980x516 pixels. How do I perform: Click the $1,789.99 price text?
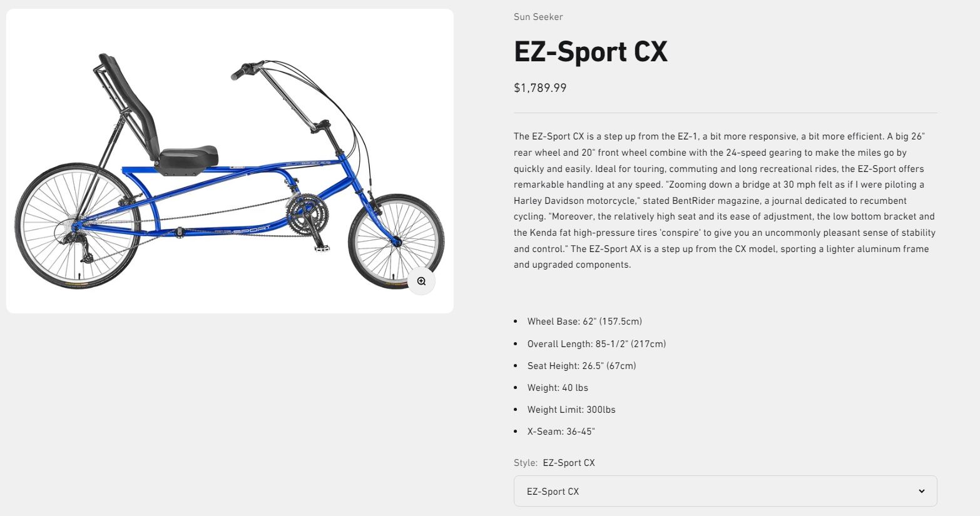pyautogui.click(x=539, y=88)
